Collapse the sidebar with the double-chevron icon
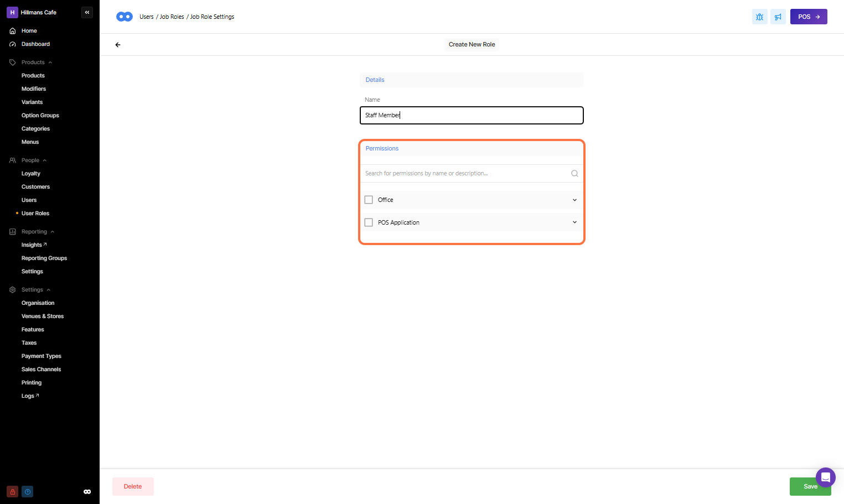The height and width of the screenshot is (504, 844). pyautogui.click(x=87, y=12)
